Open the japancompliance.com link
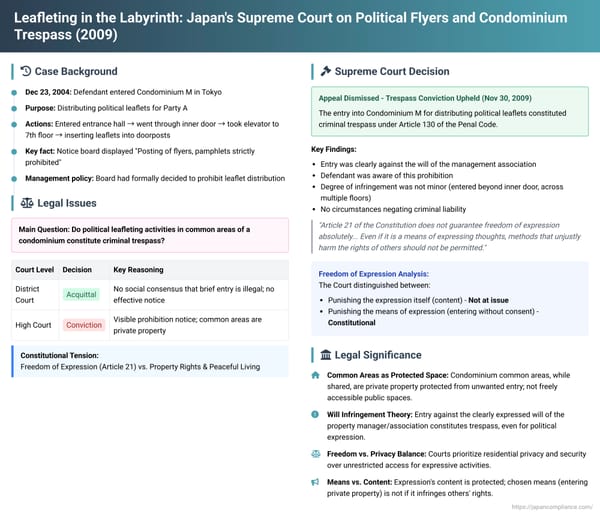Screen dimensions: 600x516 [x=546, y=507]
